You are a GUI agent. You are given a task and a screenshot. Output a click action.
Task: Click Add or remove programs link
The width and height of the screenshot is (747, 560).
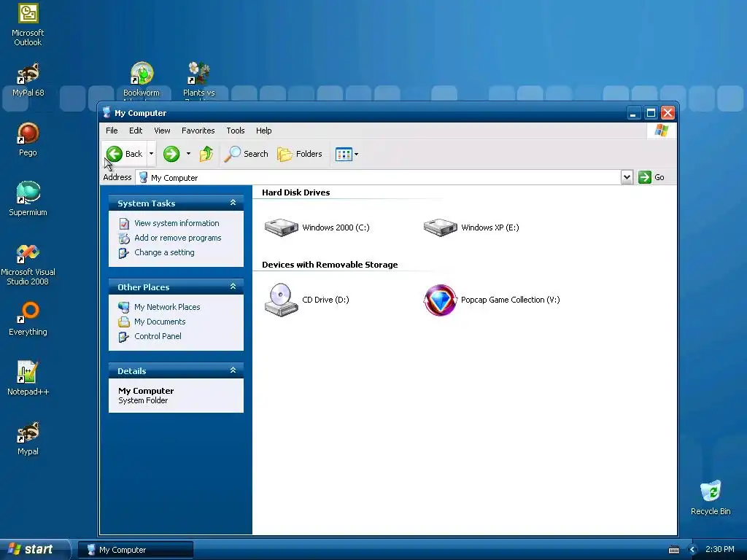click(178, 238)
